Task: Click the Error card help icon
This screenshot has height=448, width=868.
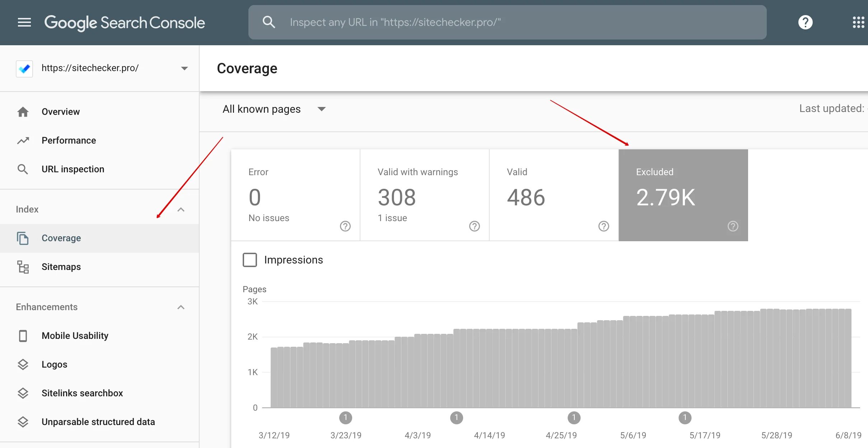Action: click(x=345, y=226)
